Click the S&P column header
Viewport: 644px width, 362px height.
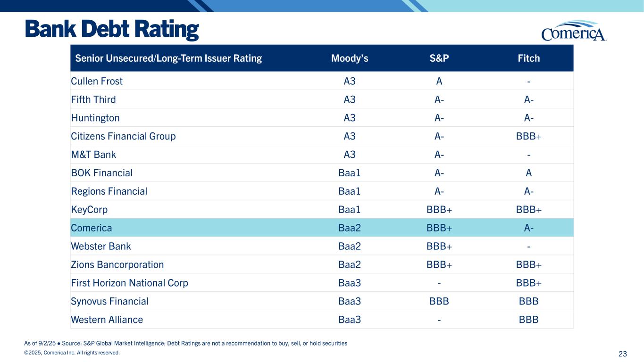tap(439, 58)
